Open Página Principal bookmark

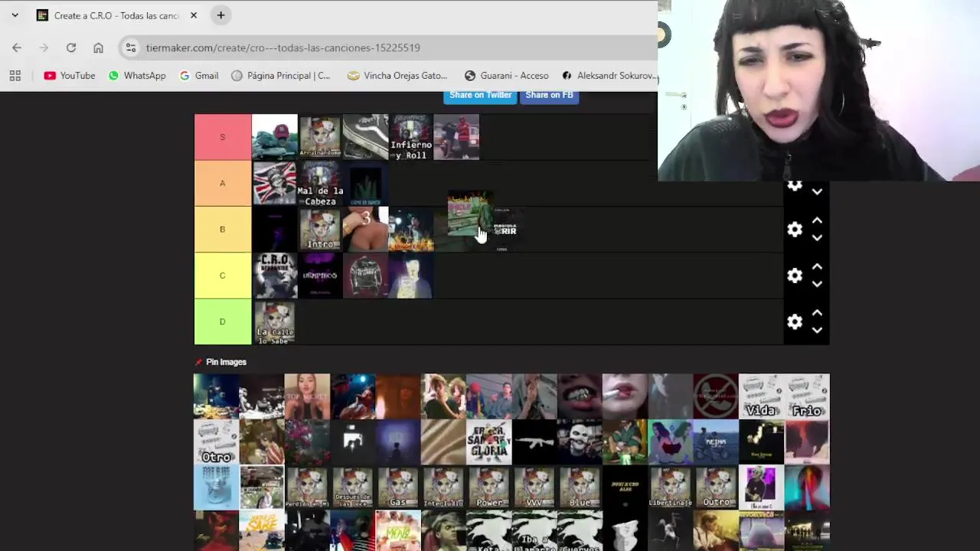click(281, 76)
